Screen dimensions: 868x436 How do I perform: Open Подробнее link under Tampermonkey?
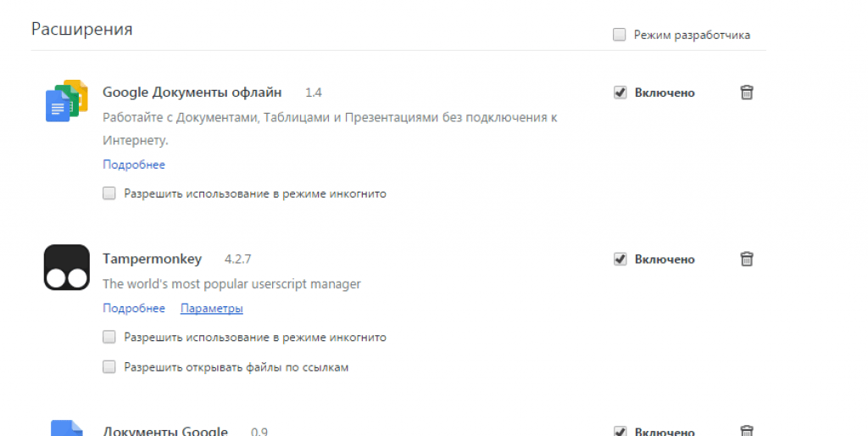pyautogui.click(x=133, y=308)
